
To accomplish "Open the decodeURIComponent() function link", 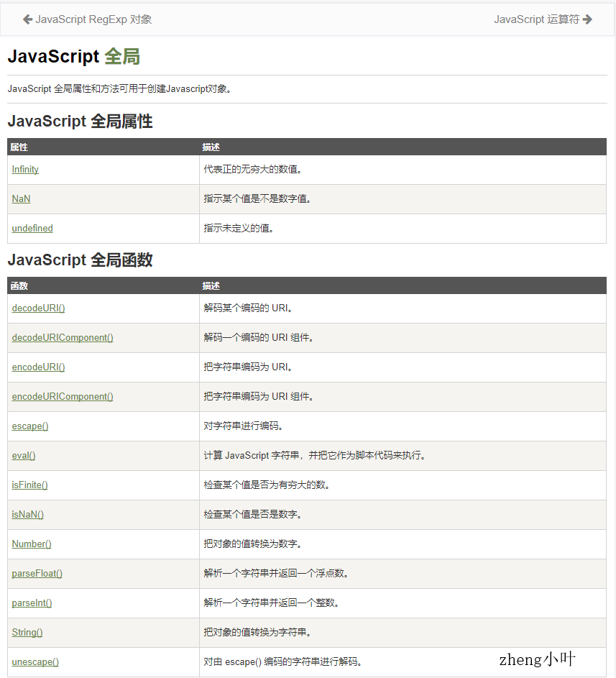I will click(63, 338).
